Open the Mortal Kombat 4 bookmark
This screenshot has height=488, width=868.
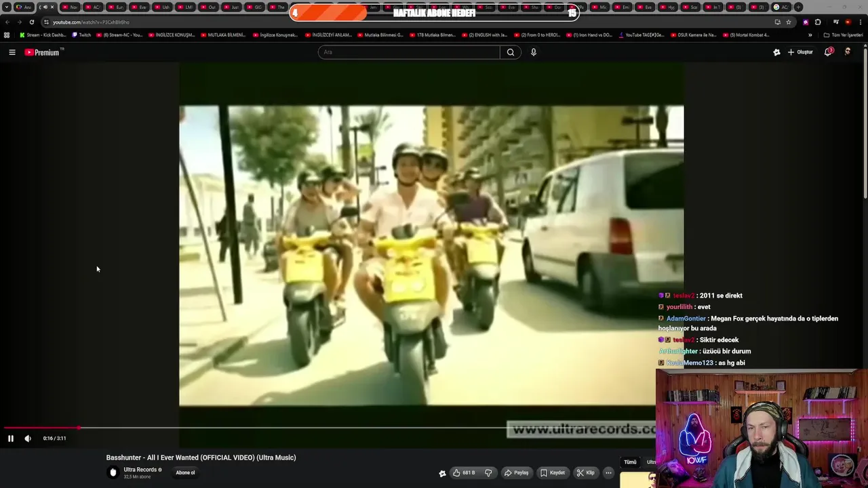(x=746, y=35)
